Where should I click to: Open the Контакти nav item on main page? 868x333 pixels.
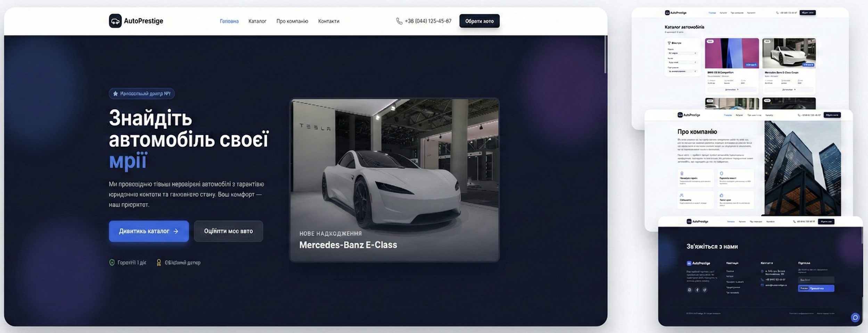click(329, 21)
